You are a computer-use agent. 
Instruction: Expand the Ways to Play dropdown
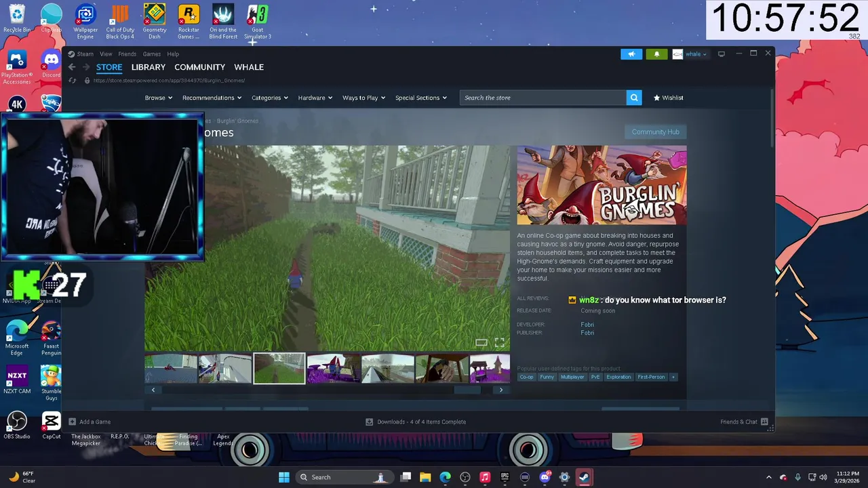pyautogui.click(x=363, y=98)
